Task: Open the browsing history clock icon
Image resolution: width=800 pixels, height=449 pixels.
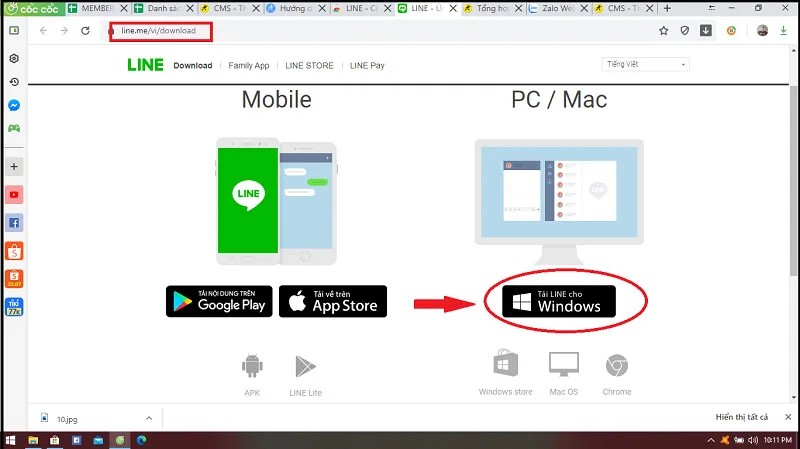Action: (14, 82)
